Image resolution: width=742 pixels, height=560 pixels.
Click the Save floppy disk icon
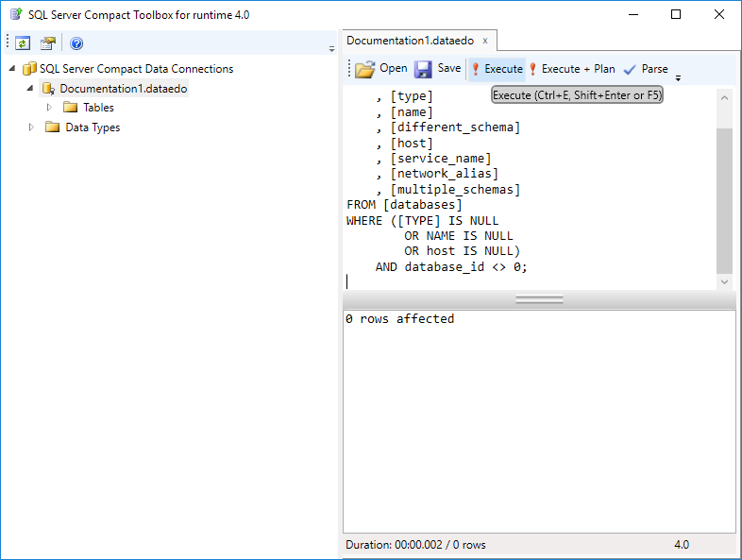(423, 69)
